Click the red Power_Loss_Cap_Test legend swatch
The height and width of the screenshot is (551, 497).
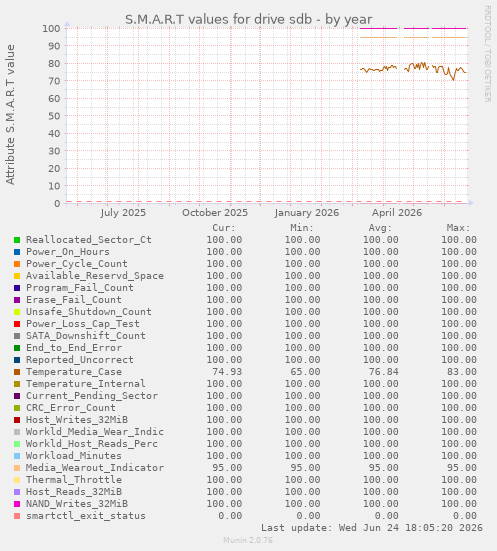[17, 324]
